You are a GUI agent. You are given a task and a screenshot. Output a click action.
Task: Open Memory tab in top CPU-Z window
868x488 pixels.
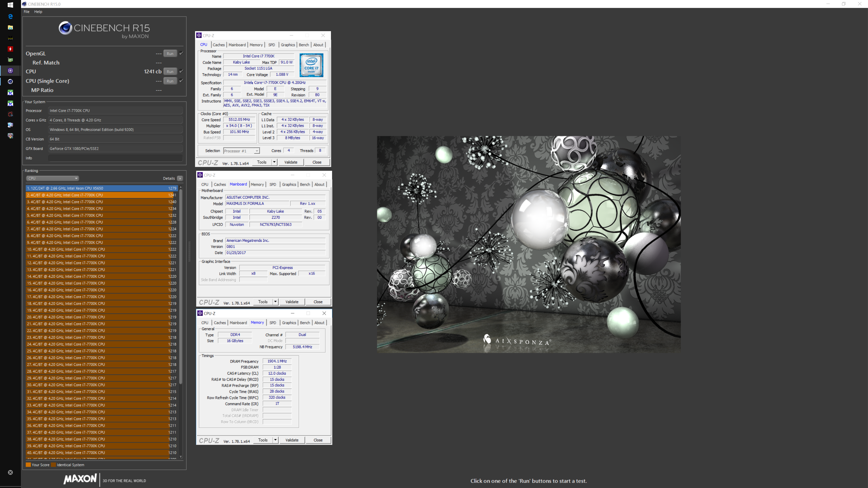(256, 45)
